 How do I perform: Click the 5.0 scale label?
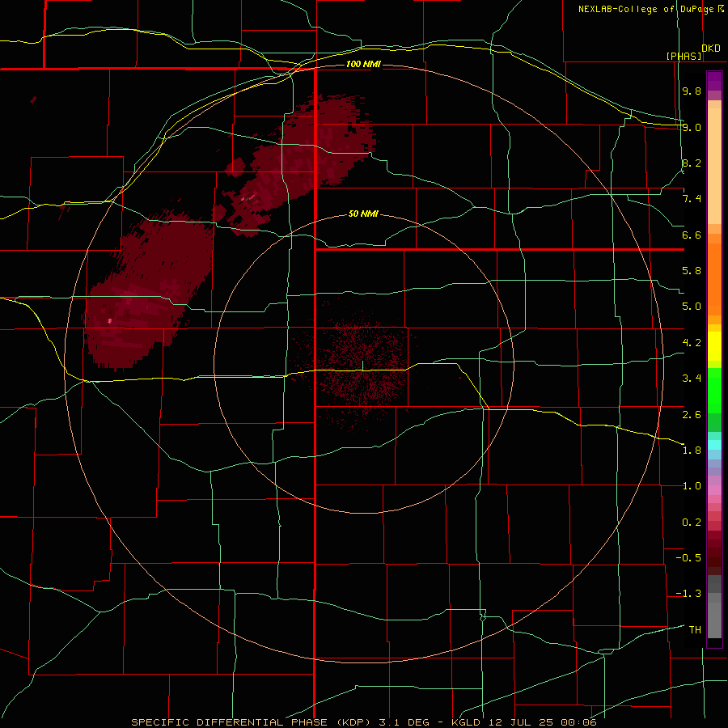tap(692, 307)
